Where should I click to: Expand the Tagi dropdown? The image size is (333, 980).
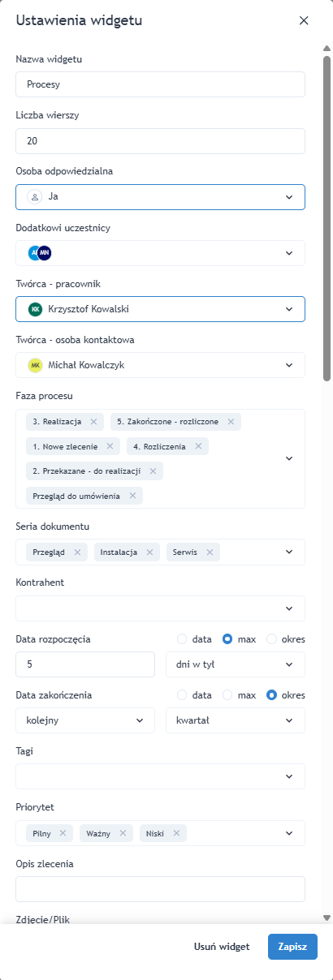pos(160,777)
